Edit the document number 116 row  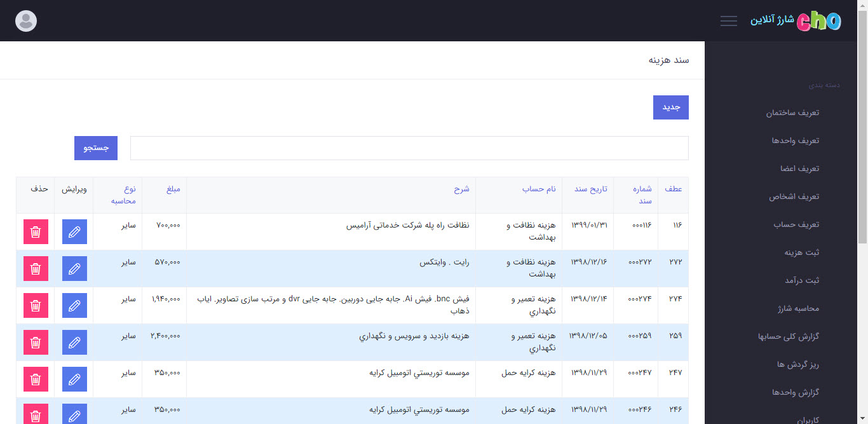[x=74, y=231]
